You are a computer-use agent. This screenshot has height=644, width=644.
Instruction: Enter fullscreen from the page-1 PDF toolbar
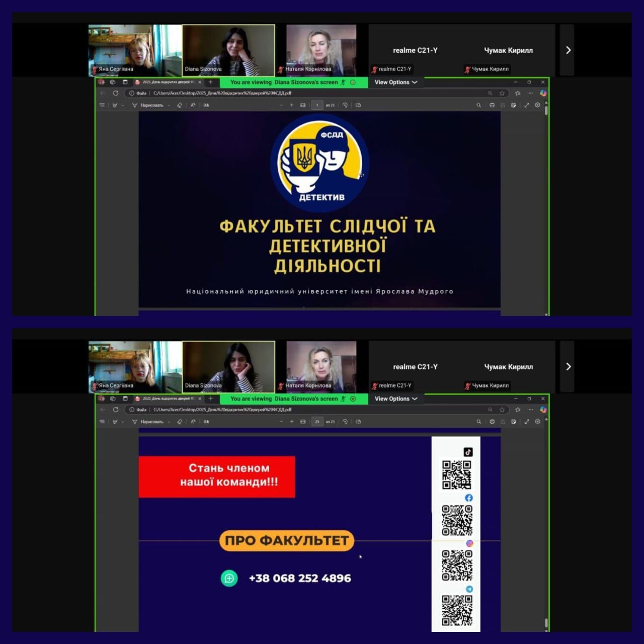pos(527,105)
